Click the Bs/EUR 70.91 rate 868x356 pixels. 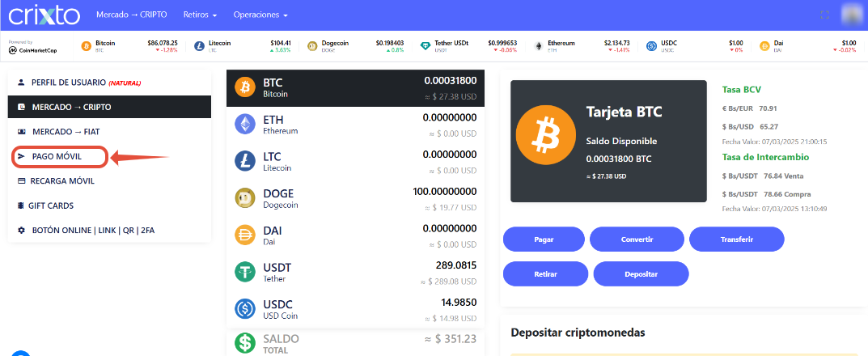[x=750, y=108]
